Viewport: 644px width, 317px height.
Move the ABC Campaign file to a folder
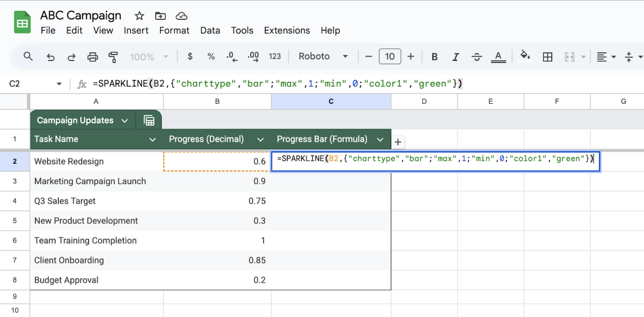tap(160, 16)
